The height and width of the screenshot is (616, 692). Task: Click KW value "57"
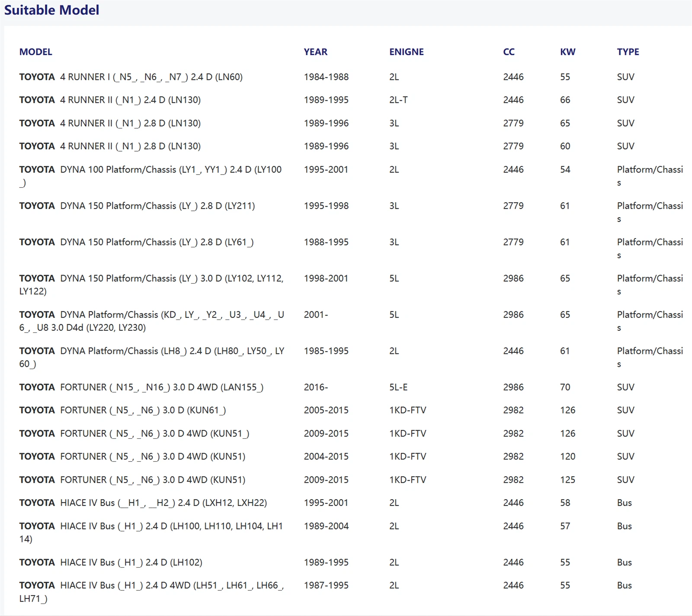pyautogui.click(x=565, y=526)
